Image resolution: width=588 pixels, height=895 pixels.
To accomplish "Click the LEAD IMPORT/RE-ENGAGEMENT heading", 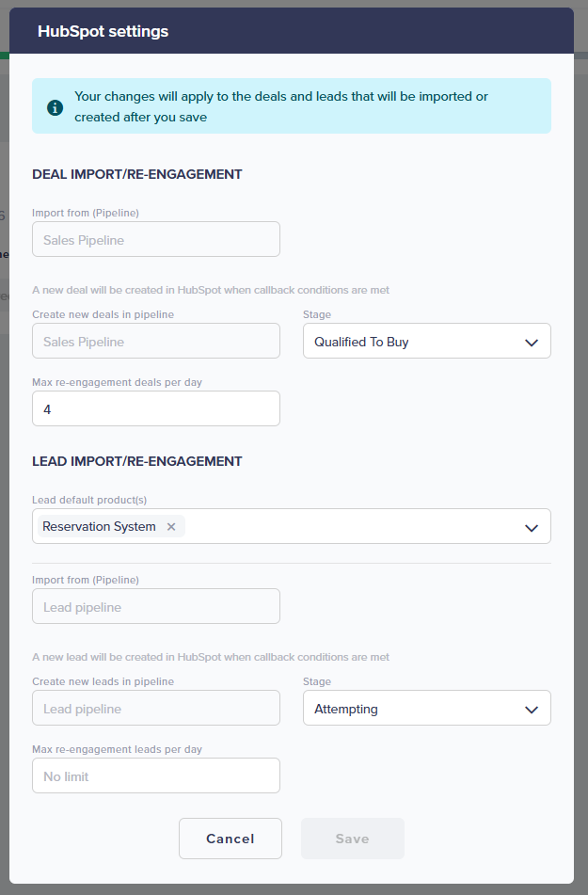I will [137, 462].
